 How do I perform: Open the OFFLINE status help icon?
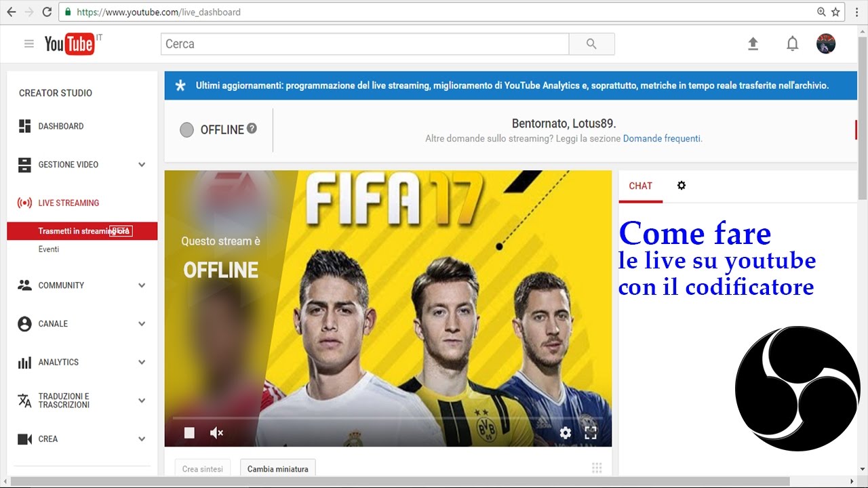[x=252, y=128]
